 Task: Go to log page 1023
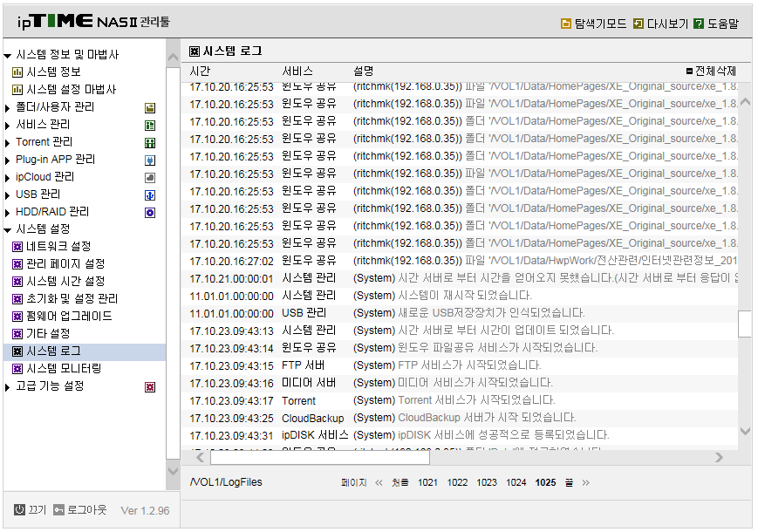(487, 482)
